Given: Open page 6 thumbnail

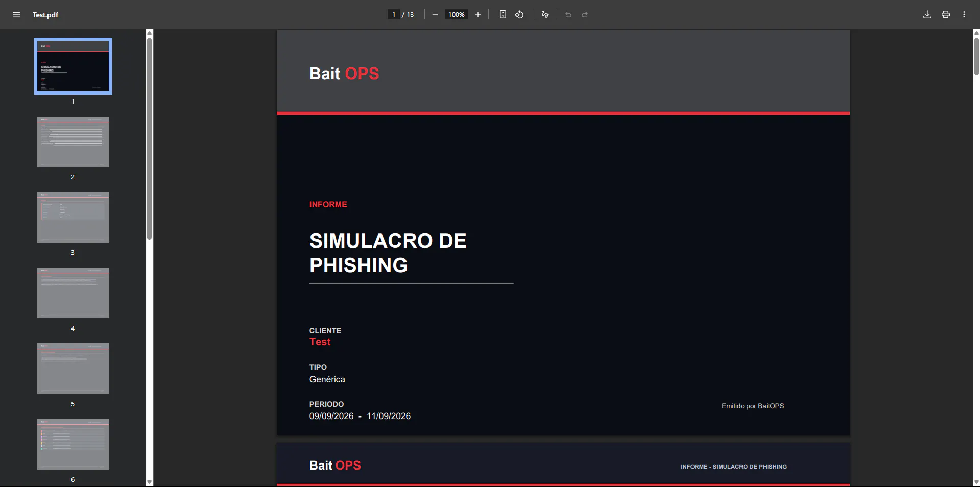Looking at the screenshot, I should point(73,444).
